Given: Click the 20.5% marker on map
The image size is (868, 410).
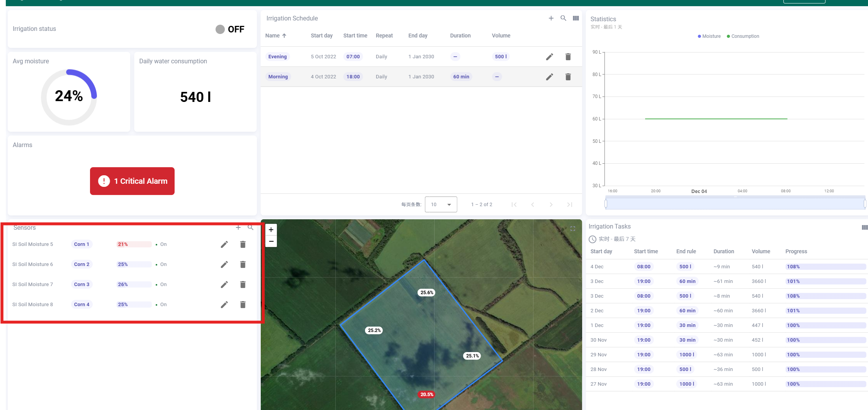Looking at the screenshot, I should [x=427, y=394].
